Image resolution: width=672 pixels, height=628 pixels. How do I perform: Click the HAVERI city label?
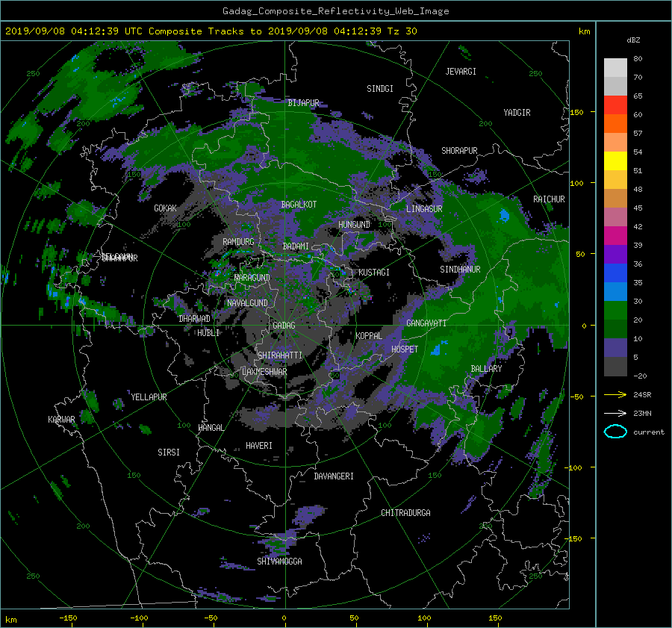pyautogui.click(x=259, y=446)
